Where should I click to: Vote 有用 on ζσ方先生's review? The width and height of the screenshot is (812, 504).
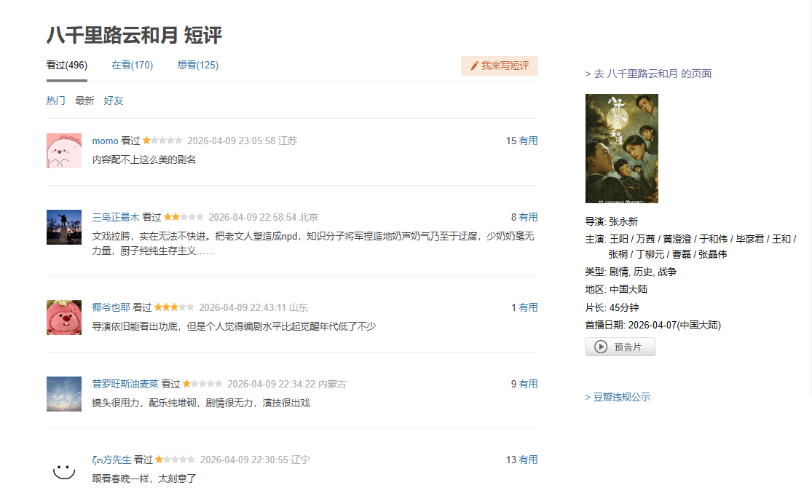pyautogui.click(x=528, y=460)
